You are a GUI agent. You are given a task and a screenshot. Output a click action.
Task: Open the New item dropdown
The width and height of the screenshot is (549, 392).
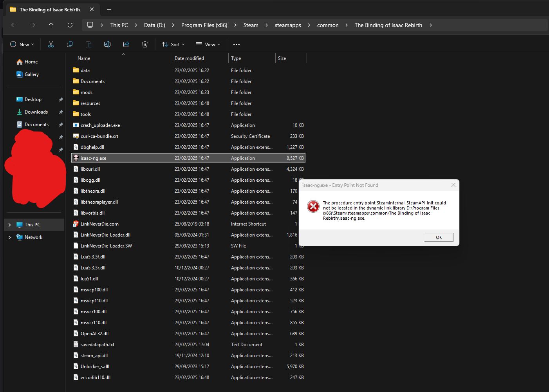(22, 44)
